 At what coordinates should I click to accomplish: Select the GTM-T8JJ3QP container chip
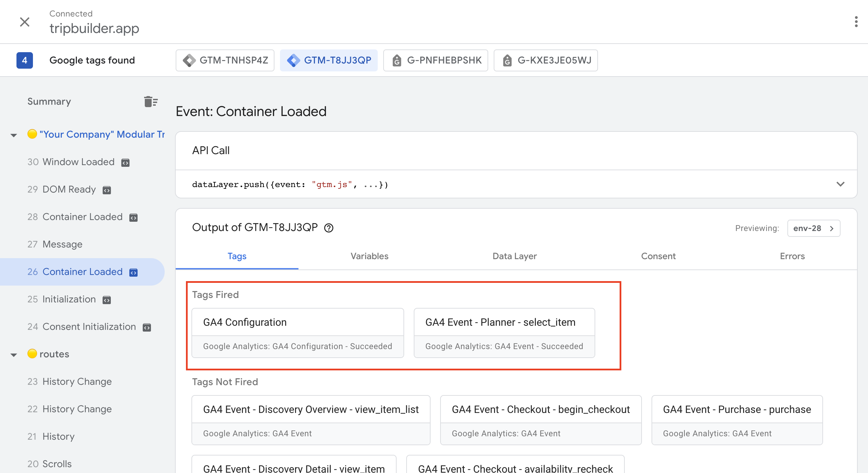pos(329,60)
